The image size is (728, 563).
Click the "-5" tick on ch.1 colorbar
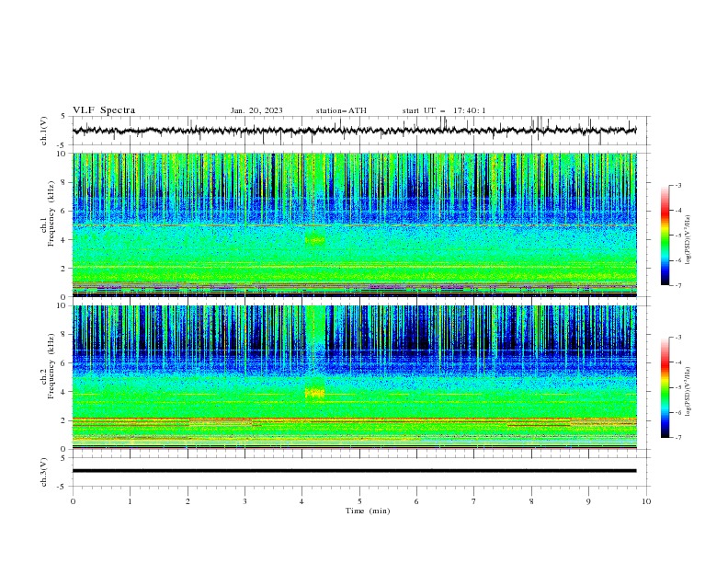click(x=677, y=236)
